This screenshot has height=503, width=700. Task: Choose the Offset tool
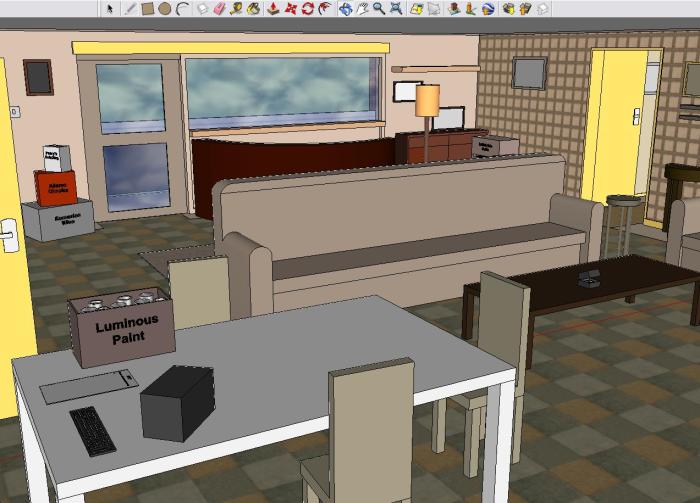tap(325, 8)
